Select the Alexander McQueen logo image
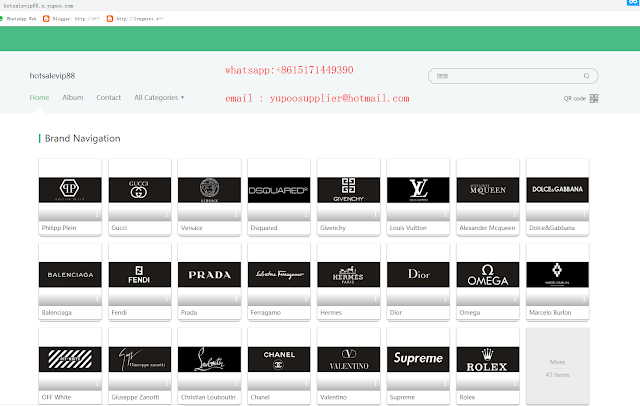Viewport: 640px width, 406px height. point(488,190)
